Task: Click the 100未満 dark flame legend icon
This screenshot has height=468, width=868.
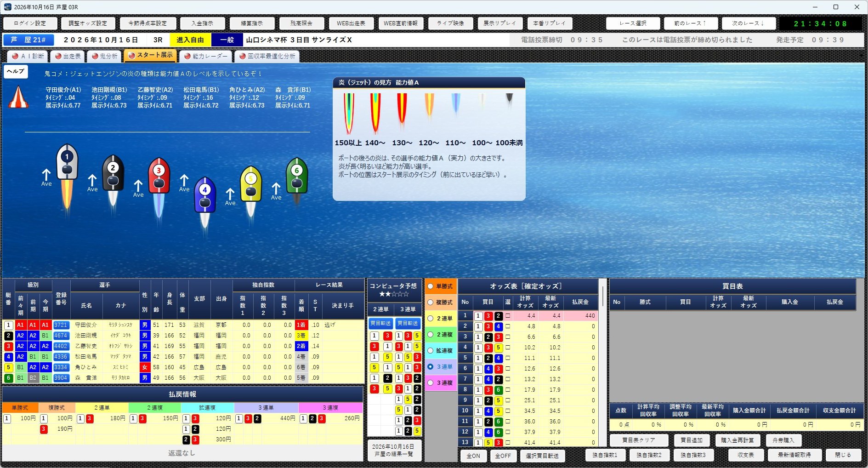Action: pyautogui.click(x=509, y=100)
